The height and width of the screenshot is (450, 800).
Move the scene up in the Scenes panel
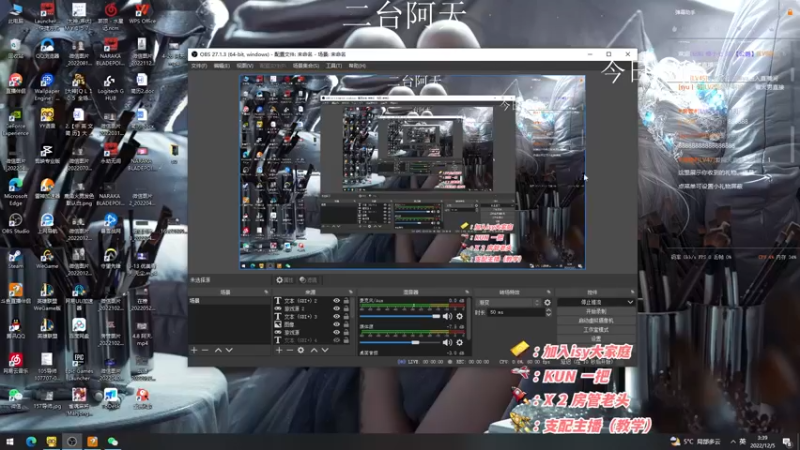(218, 351)
